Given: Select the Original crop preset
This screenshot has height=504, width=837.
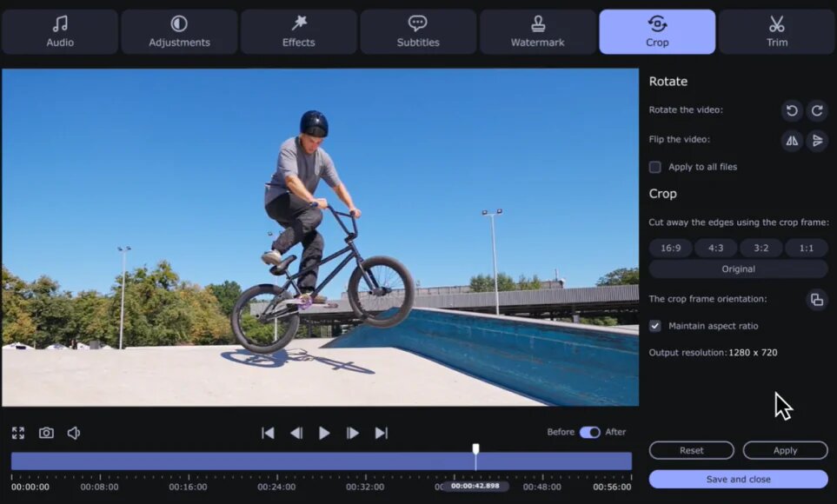Looking at the screenshot, I should [x=738, y=269].
